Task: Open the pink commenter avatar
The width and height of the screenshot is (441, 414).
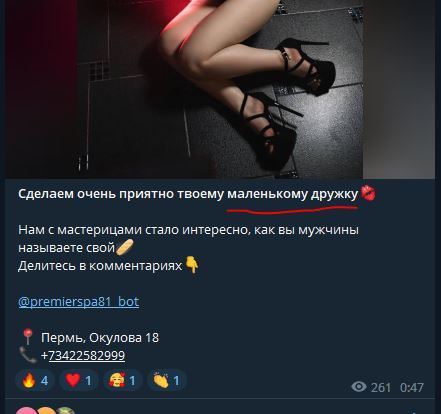Action: click(26, 411)
